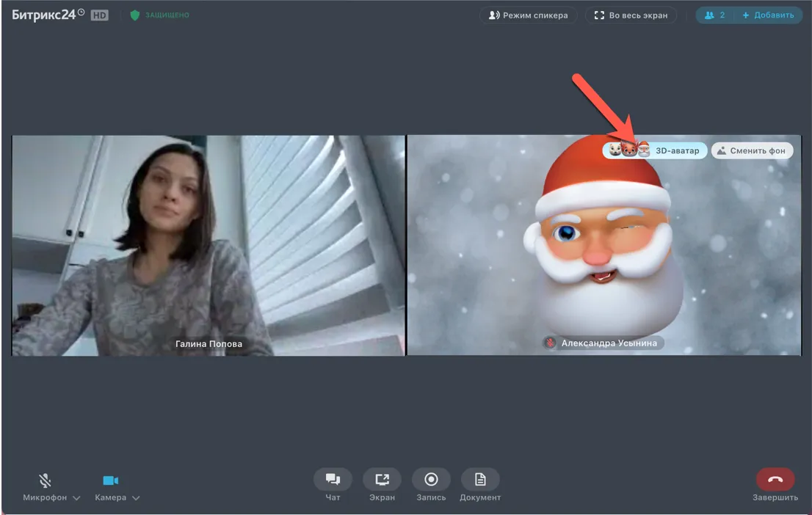812x515 pixels.
Task: Click the Защищено shield icon
Action: pyautogui.click(x=134, y=15)
